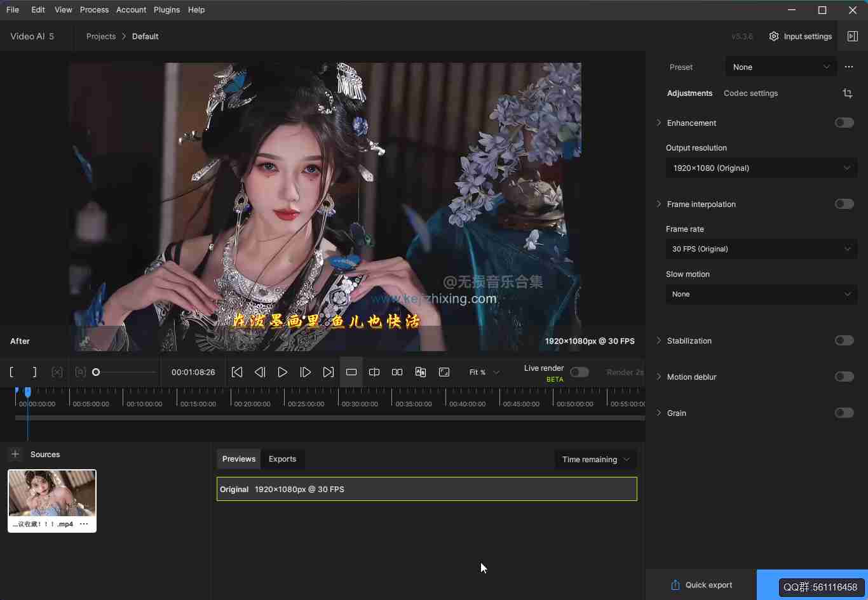This screenshot has height=600, width=868.
Task: Step back one frame
Action: [260, 372]
